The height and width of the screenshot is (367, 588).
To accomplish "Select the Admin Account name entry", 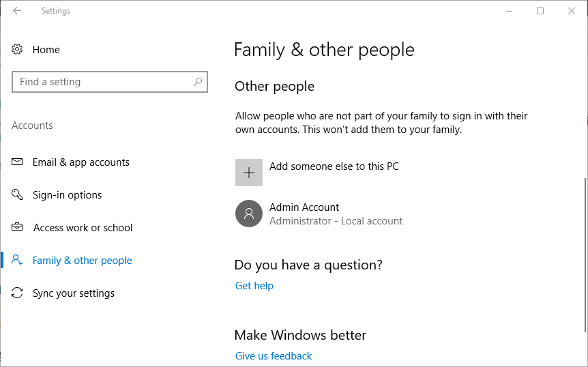I will click(x=304, y=207).
